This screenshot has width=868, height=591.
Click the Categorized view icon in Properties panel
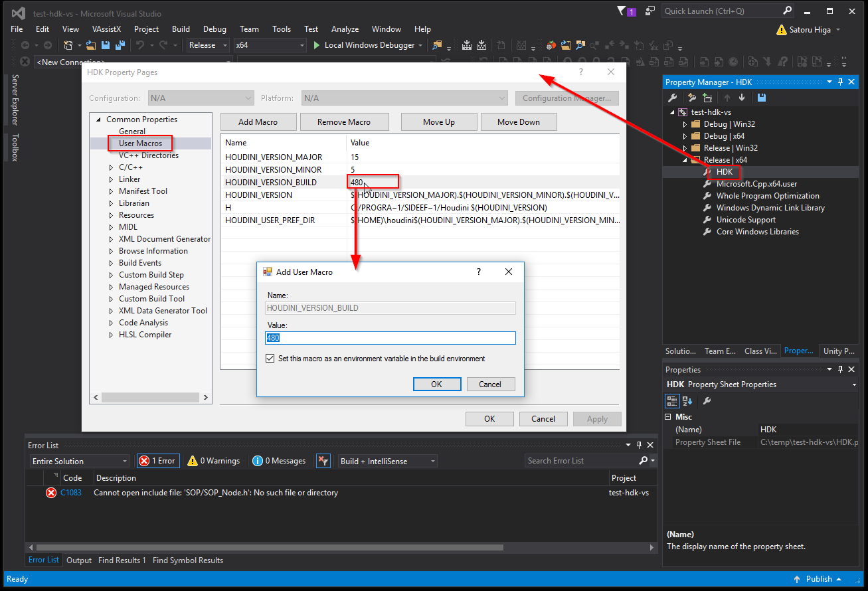(x=672, y=400)
